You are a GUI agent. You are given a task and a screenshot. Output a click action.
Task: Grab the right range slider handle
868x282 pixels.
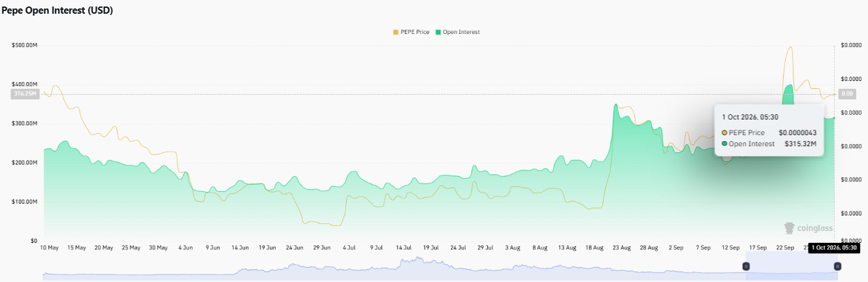(x=837, y=266)
